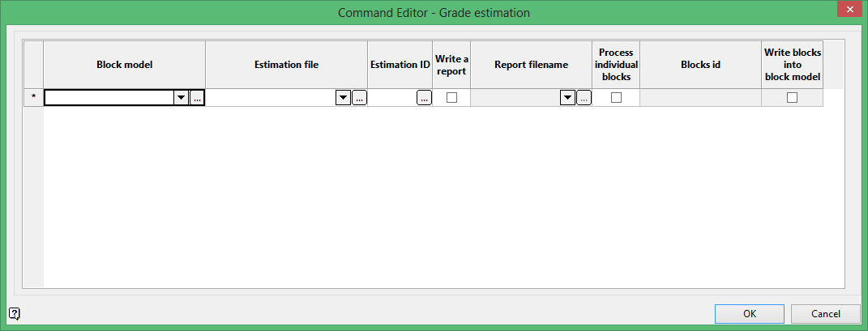Screen dimensions: 868x331
Task: Tick the Process individual blocks checkbox
Action: (616, 98)
